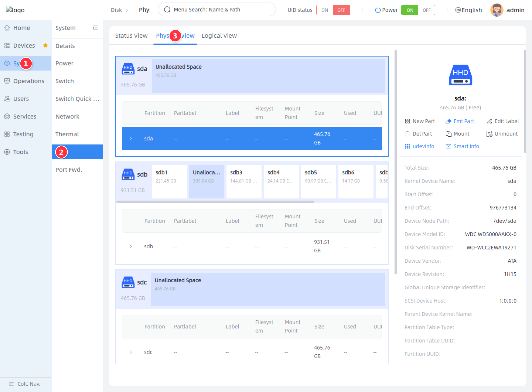The image size is (532, 392).
Task: Expand the sda partition row
Action: [x=131, y=139]
